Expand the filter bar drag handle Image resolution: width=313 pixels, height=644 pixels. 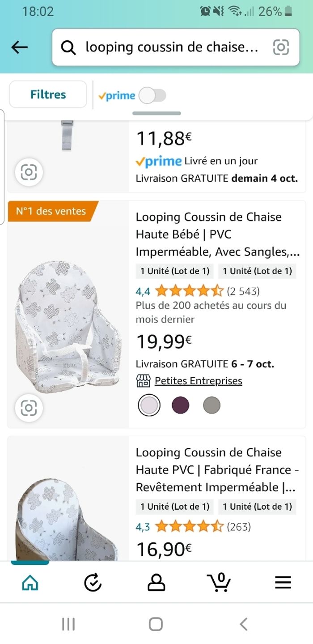point(156,113)
